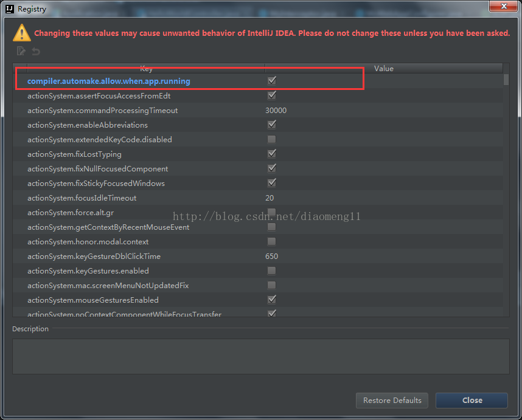Enable actionSystem.extendedKeyCode.disabled checkbox
Image resolution: width=522 pixels, height=420 pixels.
coord(272,139)
